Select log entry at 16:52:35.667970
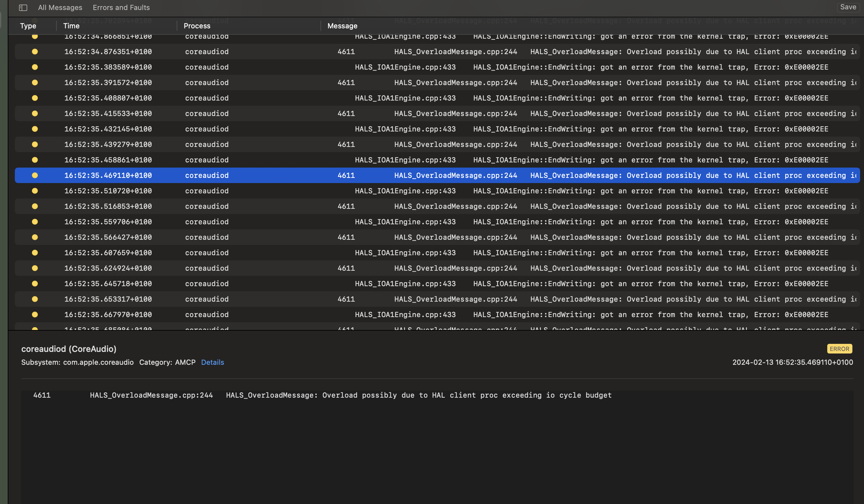Screen dimensions: 864x504 point(108,315)
